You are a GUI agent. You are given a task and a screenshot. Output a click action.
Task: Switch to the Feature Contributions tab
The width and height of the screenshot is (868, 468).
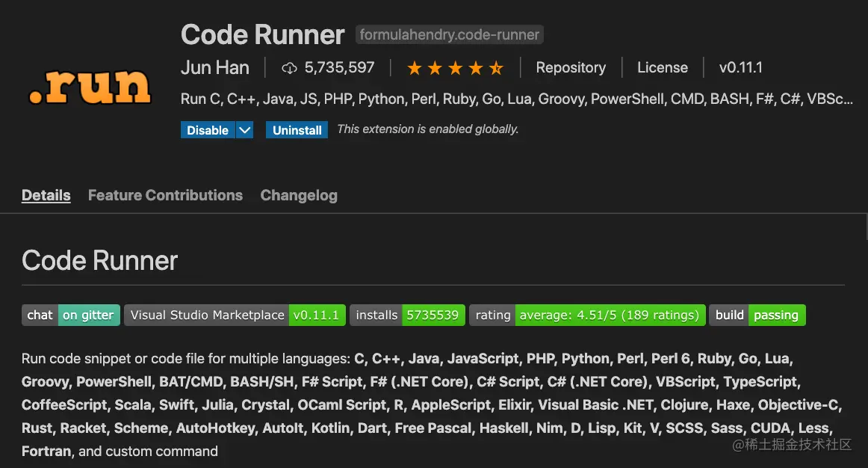pos(165,195)
